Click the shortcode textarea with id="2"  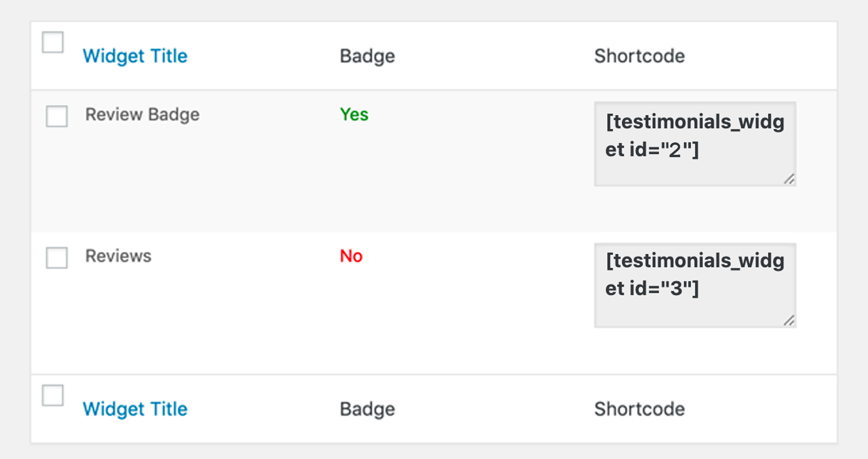click(x=695, y=144)
